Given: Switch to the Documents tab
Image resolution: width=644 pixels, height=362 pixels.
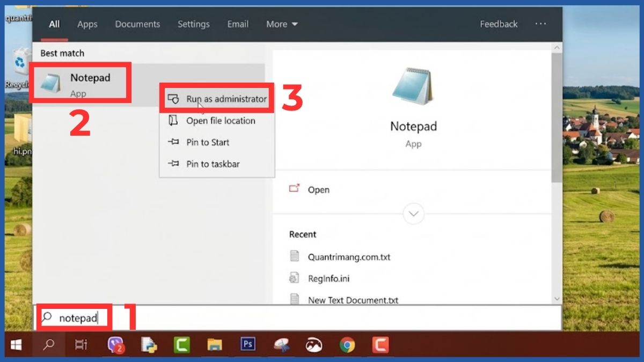Looking at the screenshot, I should coord(137,24).
